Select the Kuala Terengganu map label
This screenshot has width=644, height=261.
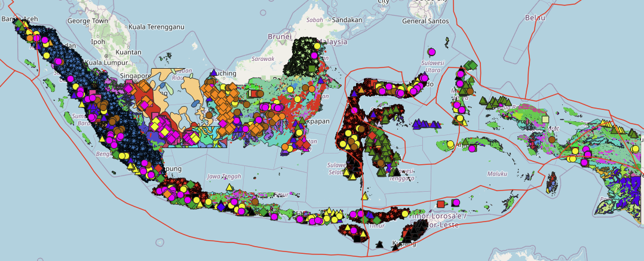tap(154, 27)
